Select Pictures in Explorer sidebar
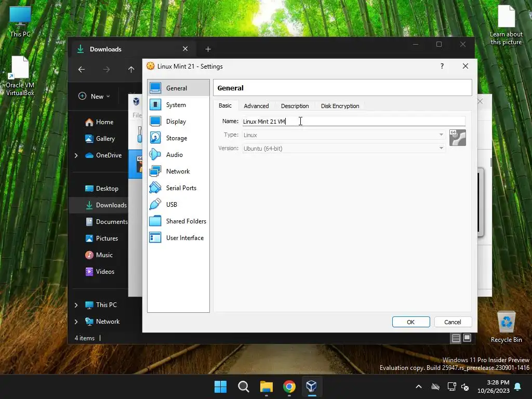The width and height of the screenshot is (532, 399). pos(102,238)
